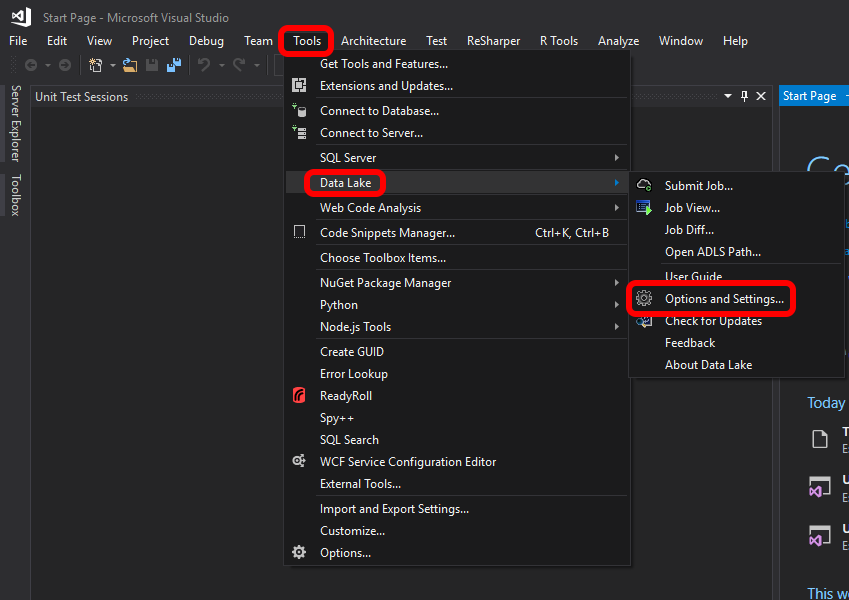This screenshot has height=600, width=849.
Task: Click the Visual Studio logo icon
Action: click(x=21, y=16)
